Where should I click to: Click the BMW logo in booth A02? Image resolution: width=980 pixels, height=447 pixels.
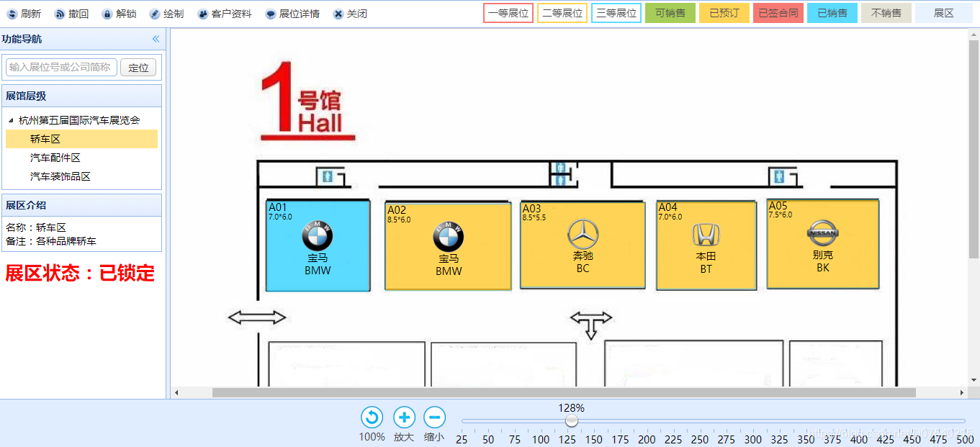448,237
